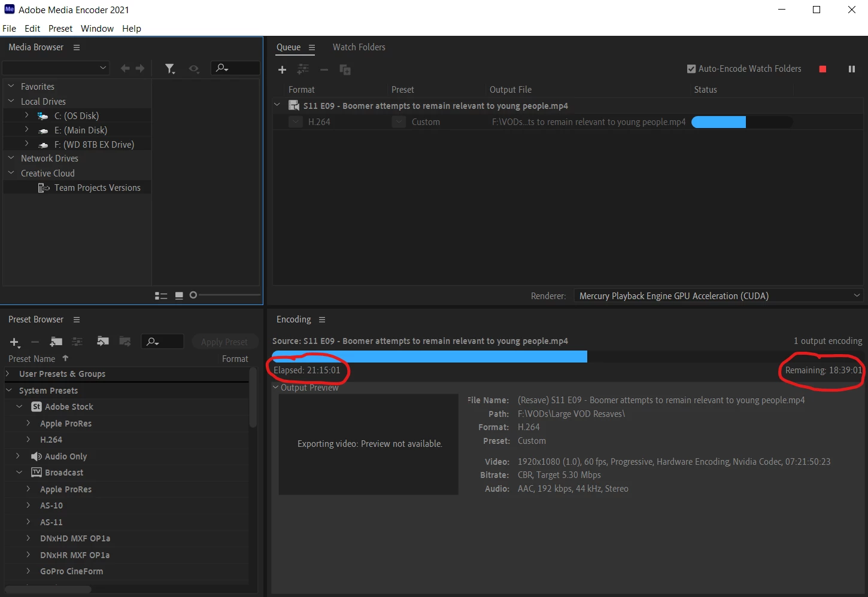The image size is (868, 597).
Task: Click the Apply Preset button
Action: click(x=224, y=342)
